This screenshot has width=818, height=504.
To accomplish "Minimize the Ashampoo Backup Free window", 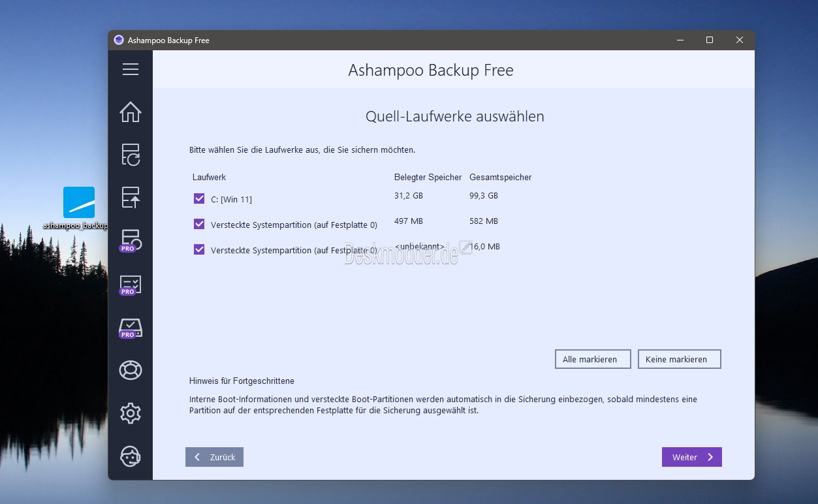I will [x=680, y=40].
